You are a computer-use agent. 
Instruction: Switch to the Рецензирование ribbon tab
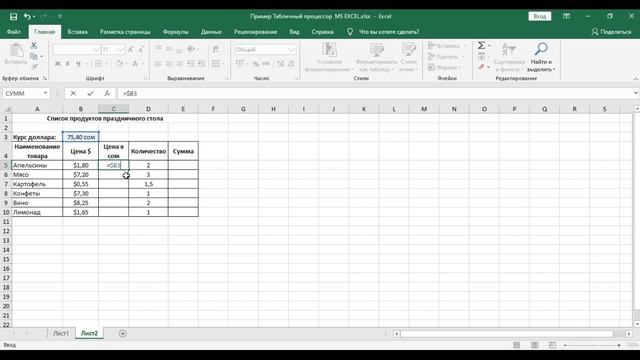[x=256, y=32]
